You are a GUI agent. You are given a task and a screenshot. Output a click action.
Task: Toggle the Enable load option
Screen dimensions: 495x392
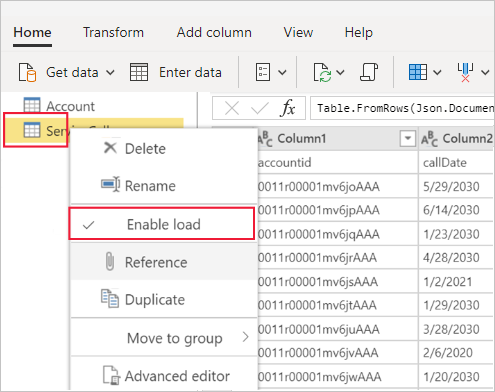click(162, 224)
